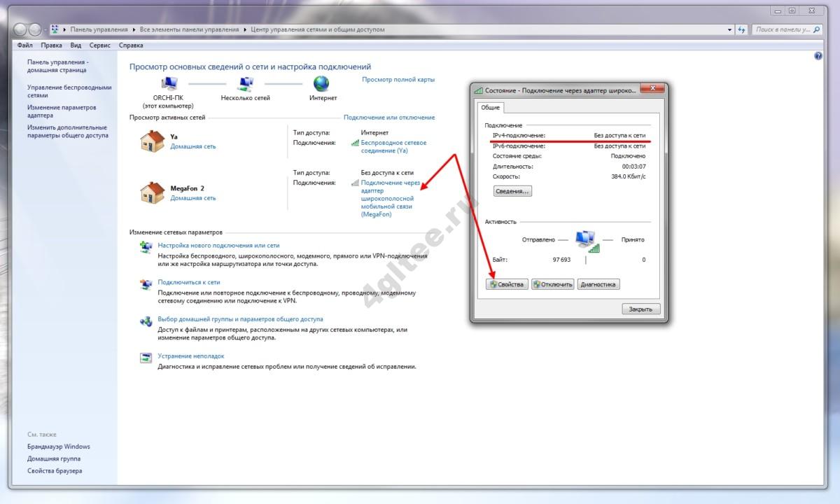Click the Устранение неполадок icon
Image resolution: width=840 pixels, height=504 pixels.
click(146, 358)
